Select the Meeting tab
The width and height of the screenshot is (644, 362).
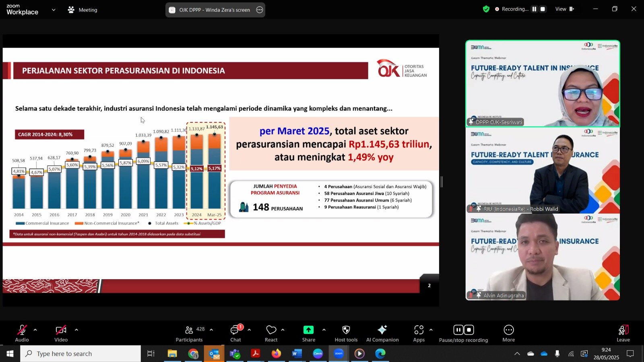83,10
